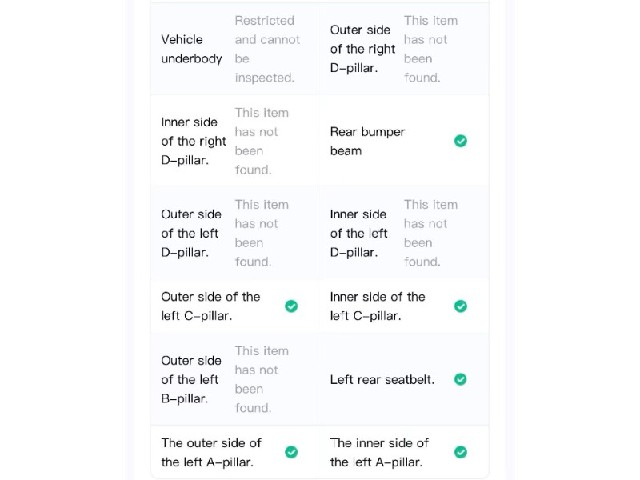Click check icon for inner left C-pillar
The image size is (640, 480).
pyautogui.click(x=460, y=306)
